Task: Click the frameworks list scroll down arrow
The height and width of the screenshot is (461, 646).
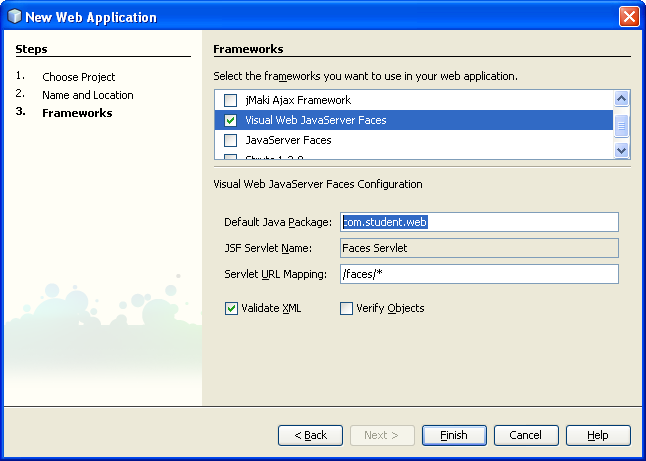Action: pyautogui.click(x=621, y=150)
